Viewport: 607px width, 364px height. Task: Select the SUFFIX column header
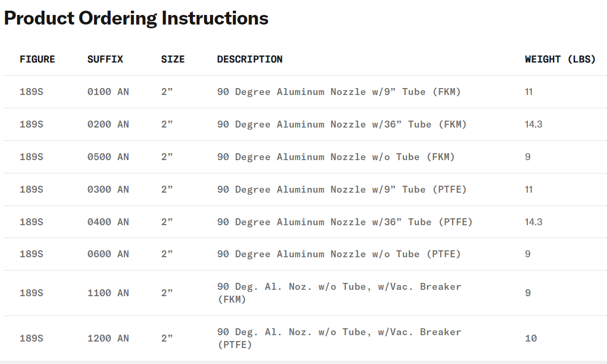click(105, 59)
